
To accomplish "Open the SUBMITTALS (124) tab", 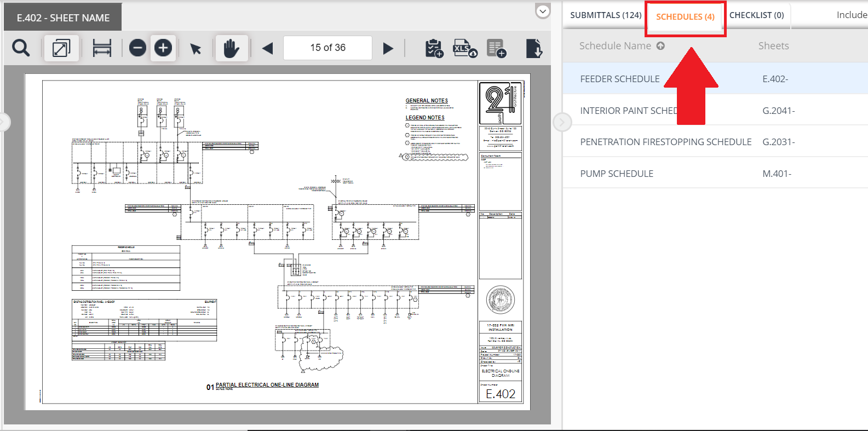I will tap(606, 15).
